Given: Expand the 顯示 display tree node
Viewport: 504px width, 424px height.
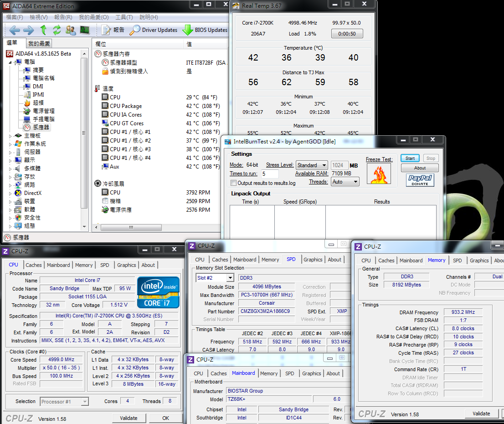Looking at the screenshot, I should point(10,161).
